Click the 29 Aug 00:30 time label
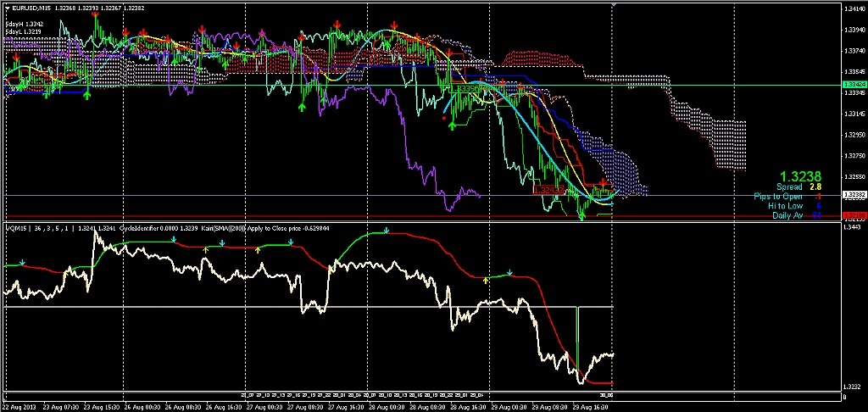 (x=509, y=406)
